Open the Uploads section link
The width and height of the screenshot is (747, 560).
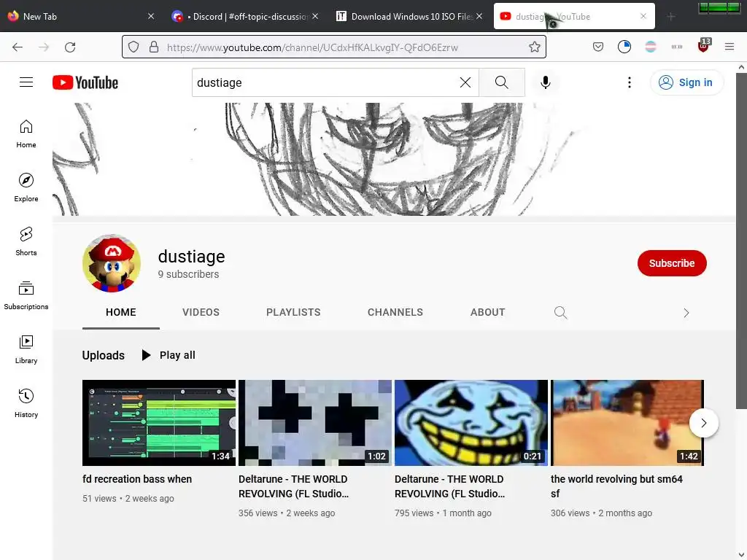tap(103, 355)
